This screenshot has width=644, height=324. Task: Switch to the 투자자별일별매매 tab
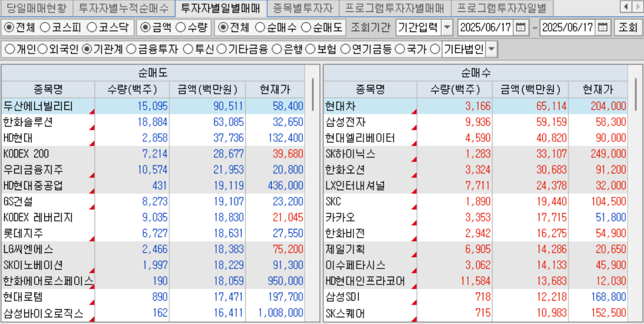pyautogui.click(x=220, y=7)
